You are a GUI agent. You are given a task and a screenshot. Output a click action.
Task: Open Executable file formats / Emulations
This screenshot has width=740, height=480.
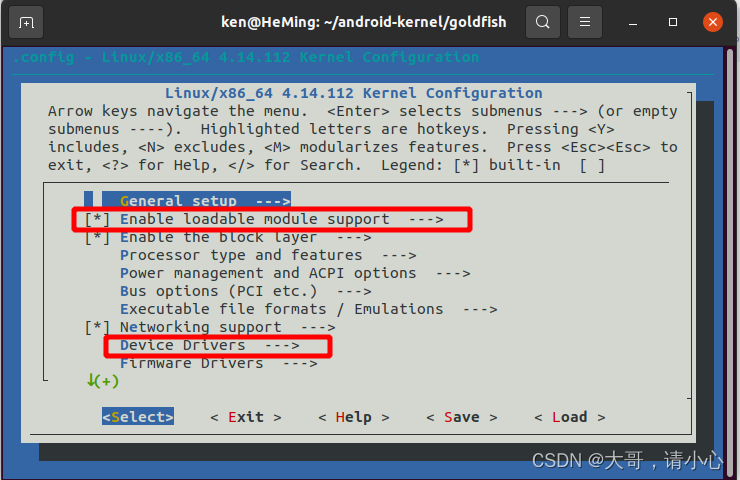click(309, 309)
